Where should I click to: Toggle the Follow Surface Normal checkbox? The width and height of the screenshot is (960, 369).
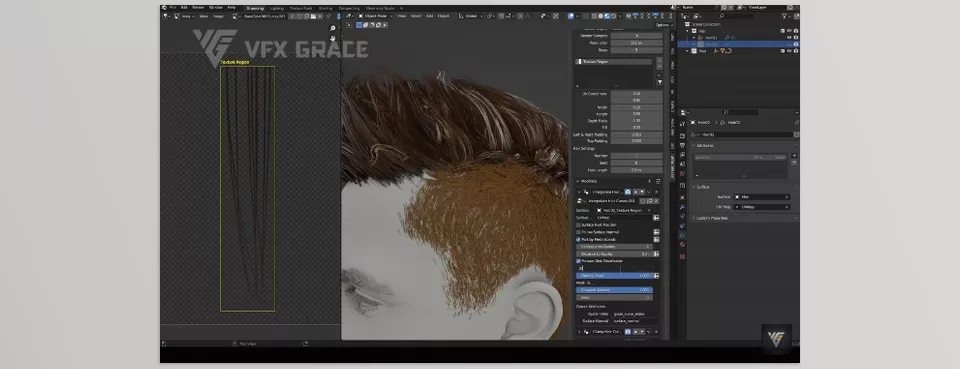[579, 232]
